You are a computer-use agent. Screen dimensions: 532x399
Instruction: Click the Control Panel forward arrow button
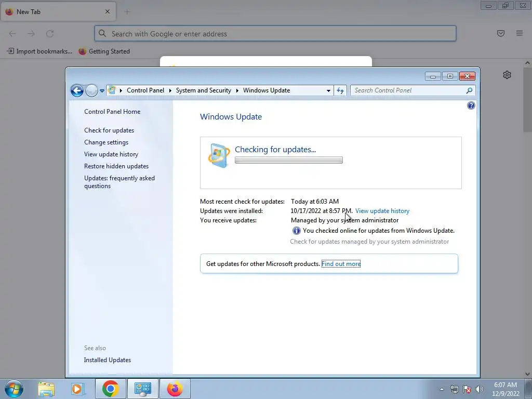click(91, 90)
